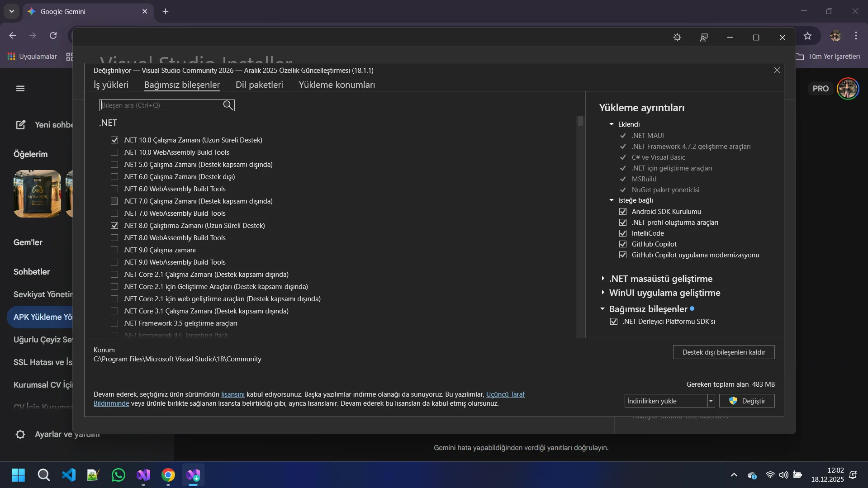Click the Değiştir button
This screenshot has width=868, height=488.
(747, 401)
